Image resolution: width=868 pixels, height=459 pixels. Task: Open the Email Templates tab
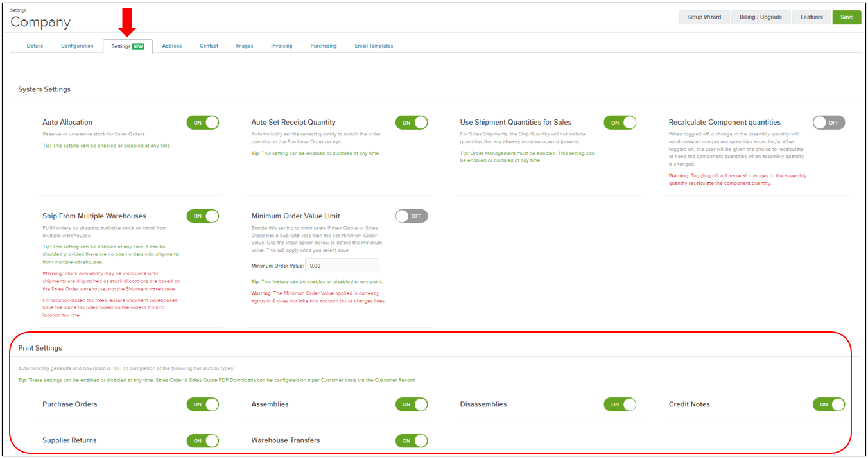coord(374,46)
